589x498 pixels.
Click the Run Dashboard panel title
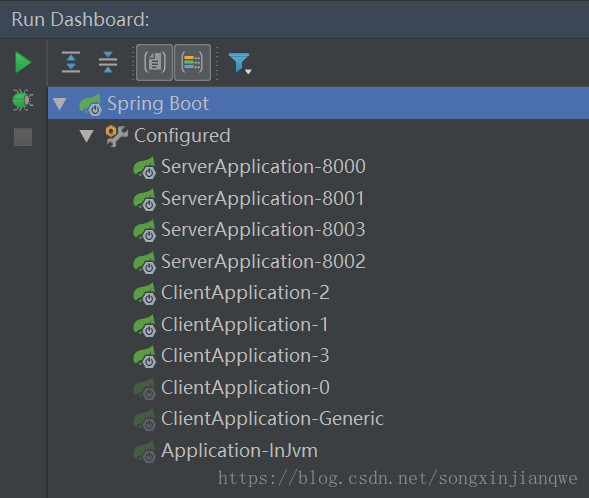tap(80, 20)
